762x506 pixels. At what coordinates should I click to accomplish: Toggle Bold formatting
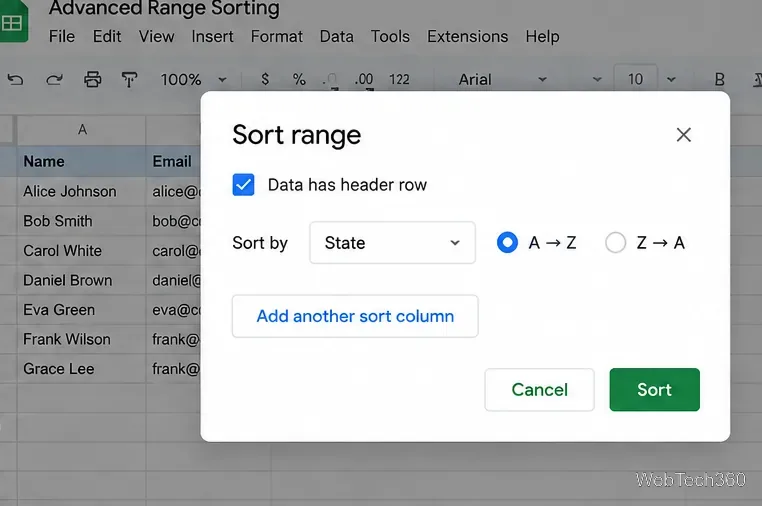point(720,79)
